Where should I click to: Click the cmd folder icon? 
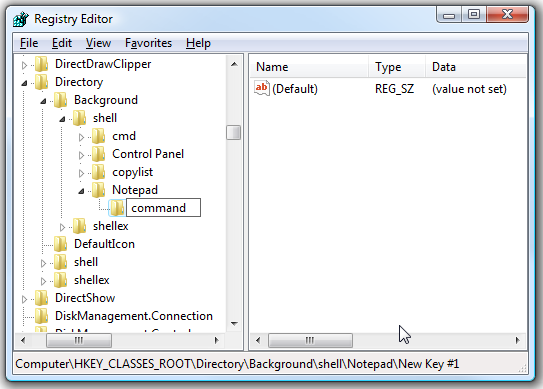click(99, 136)
